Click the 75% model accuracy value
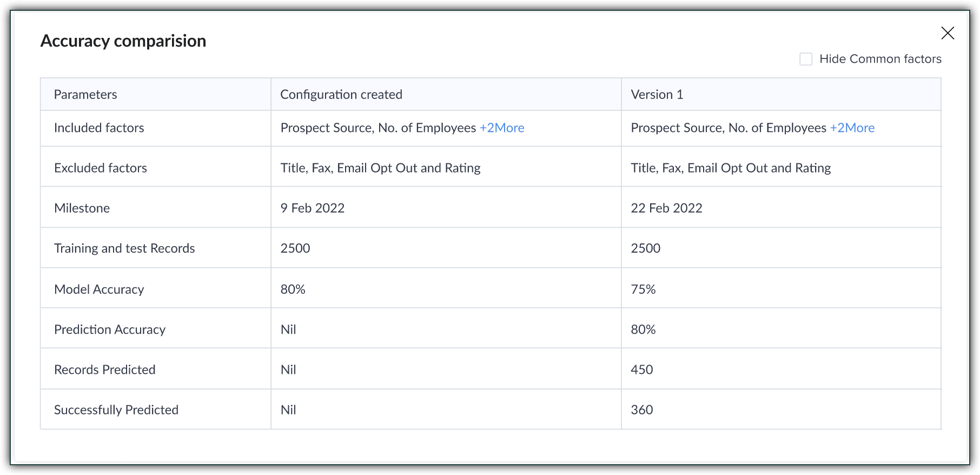 point(643,289)
